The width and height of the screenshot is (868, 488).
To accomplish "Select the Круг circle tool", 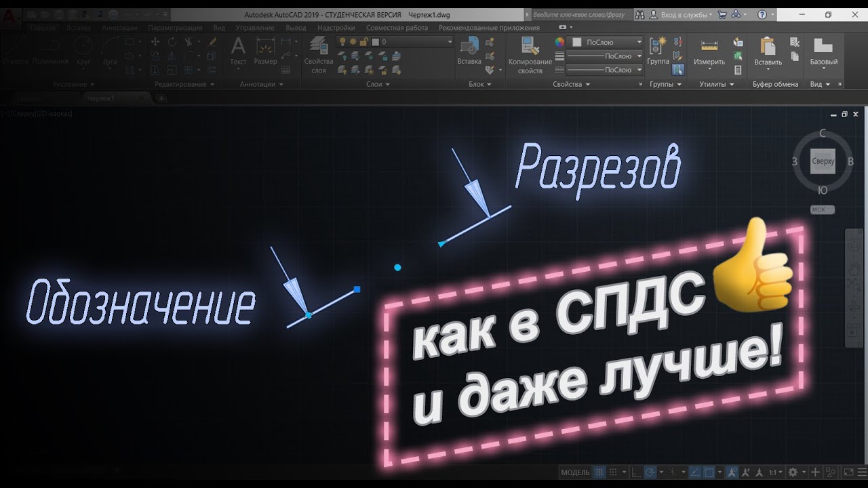I will (83, 52).
